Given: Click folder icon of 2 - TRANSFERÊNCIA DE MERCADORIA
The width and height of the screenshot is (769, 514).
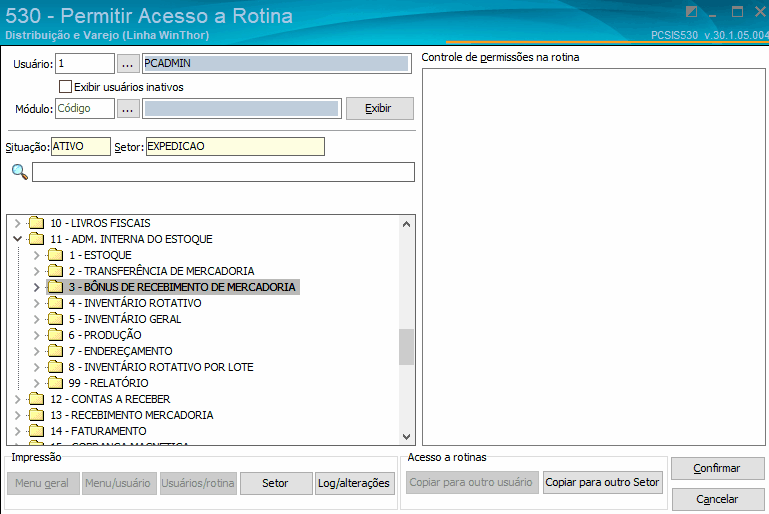Looking at the screenshot, I should [x=55, y=271].
